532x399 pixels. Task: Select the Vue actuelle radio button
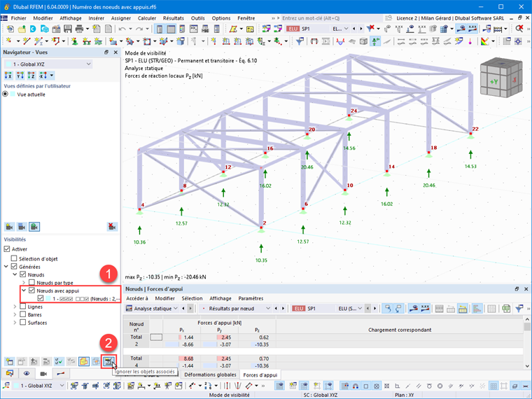point(6,94)
